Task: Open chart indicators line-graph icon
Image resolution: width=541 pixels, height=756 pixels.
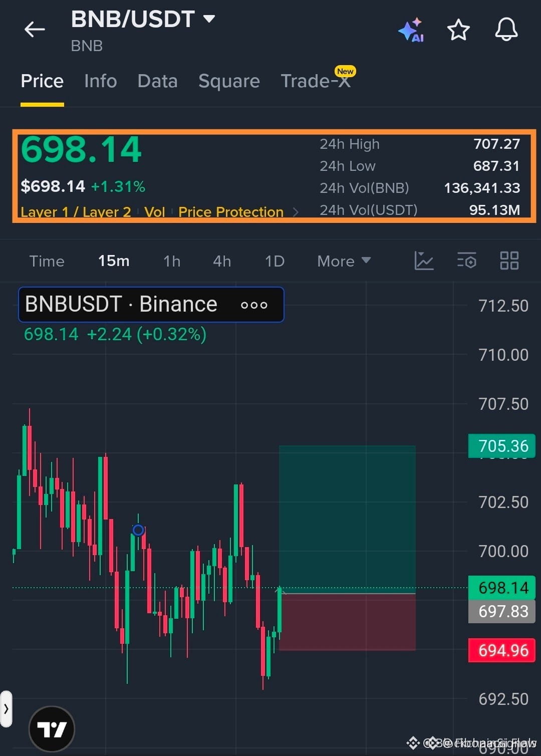Action: coord(424,261)
